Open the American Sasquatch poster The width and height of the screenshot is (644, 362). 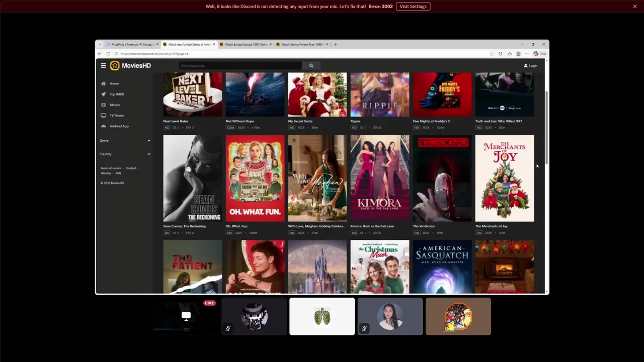point(442,266)
